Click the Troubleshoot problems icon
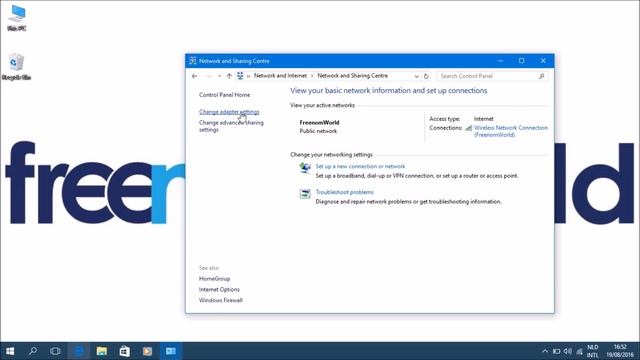 coord(305,194)
